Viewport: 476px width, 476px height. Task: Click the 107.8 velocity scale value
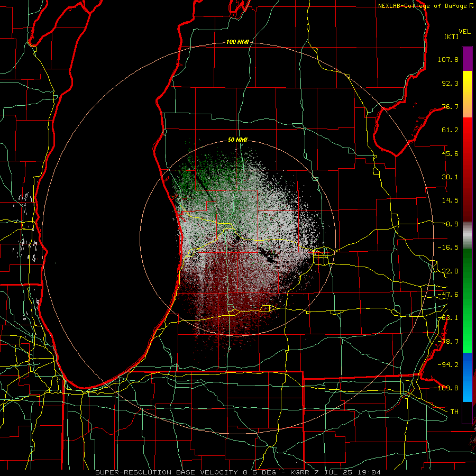pyautogui.click(x=448, y=59)
